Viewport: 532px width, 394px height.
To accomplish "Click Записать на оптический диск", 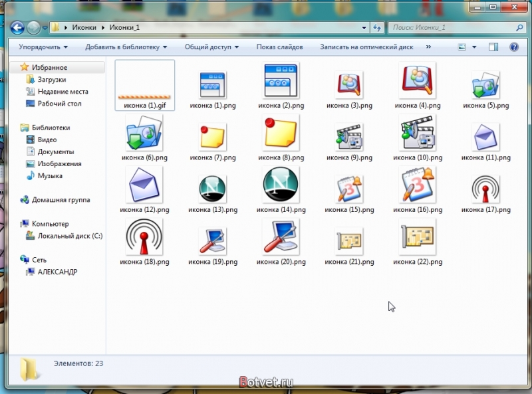I will tap(366, 47).
